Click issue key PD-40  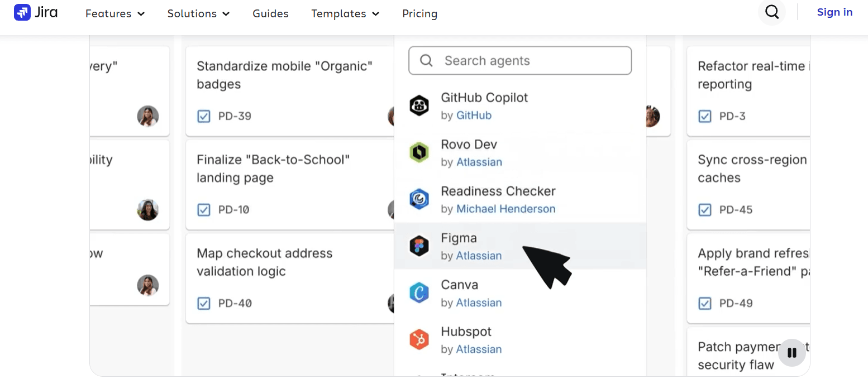pyautogui.click(x=235, y=304)
